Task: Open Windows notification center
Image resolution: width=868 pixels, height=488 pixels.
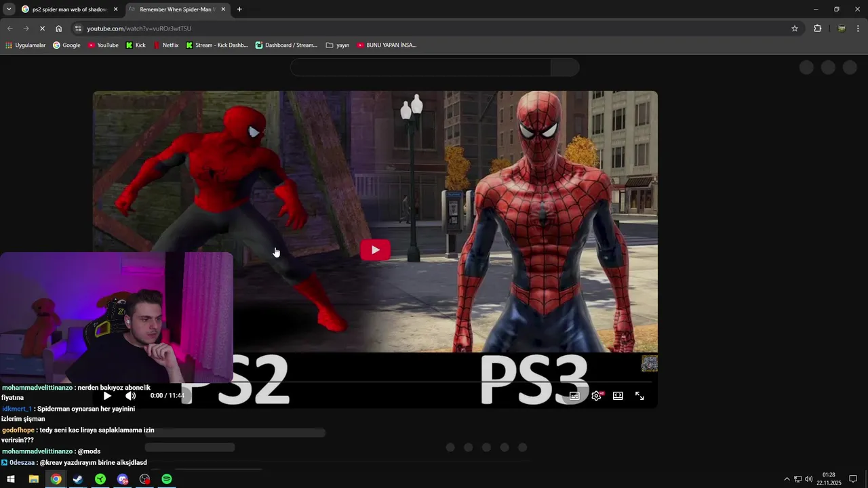Action: [853, 479]
